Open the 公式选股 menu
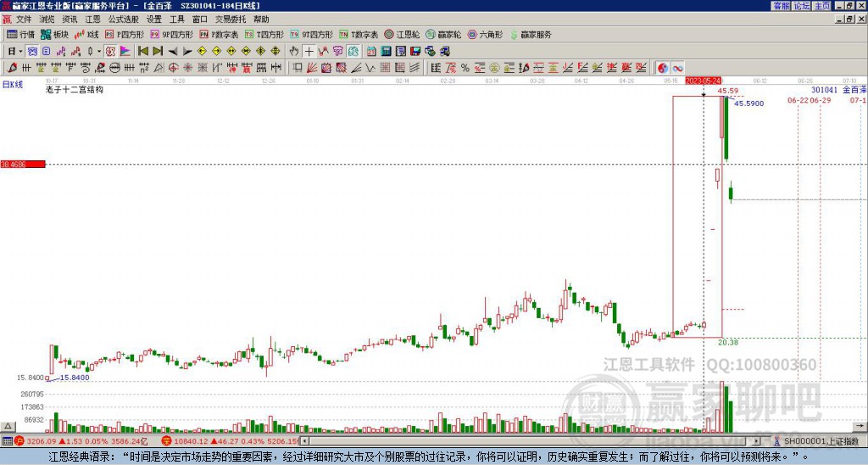This screenshot has width=868, height=465. coord(124,20)
